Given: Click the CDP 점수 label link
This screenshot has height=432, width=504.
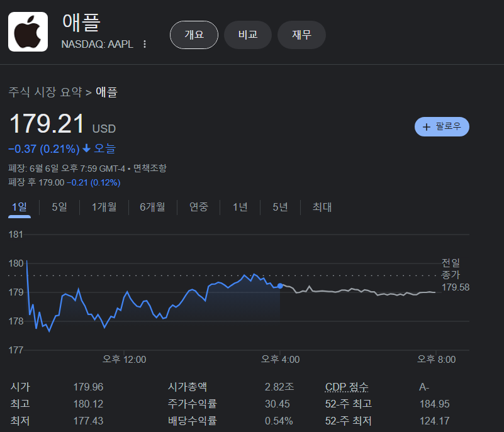Looking at the screenshot, I should (347, 387).
